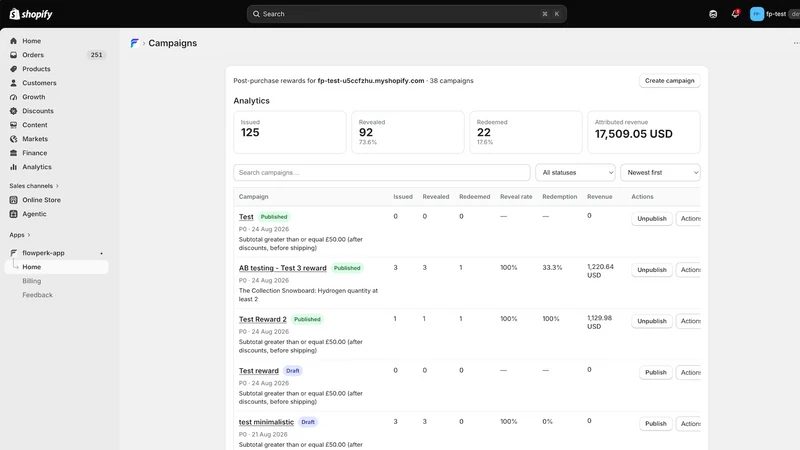The width and height of the screenshot is (800, 450).
Task: Open the Agentic channel icon
Action: [14, 214]
